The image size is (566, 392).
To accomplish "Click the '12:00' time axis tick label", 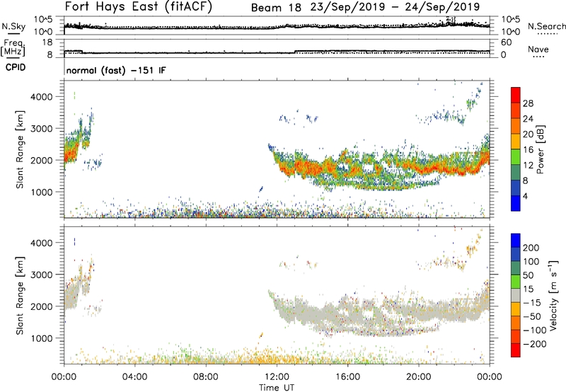I will (x=277, y=377).
